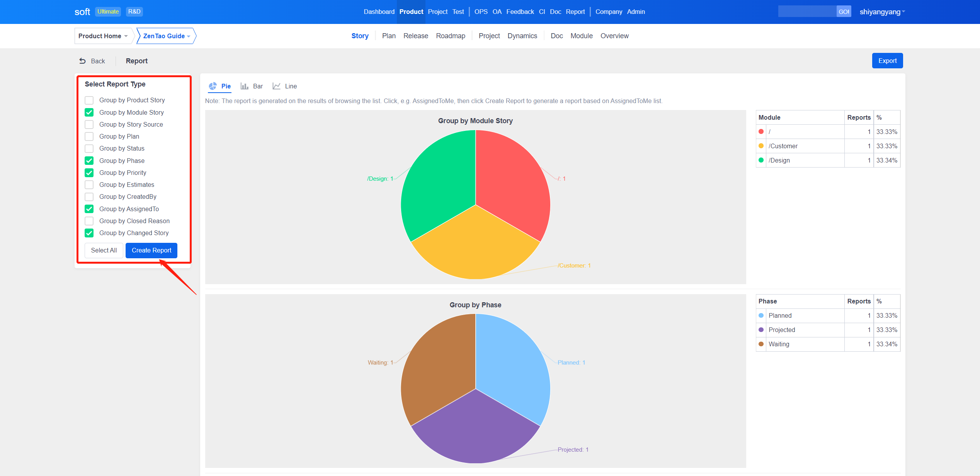Viewport: 980px width, 476px height.
Task: Uncheck Group by Phase checkbox
Action: tap(89, 161)
